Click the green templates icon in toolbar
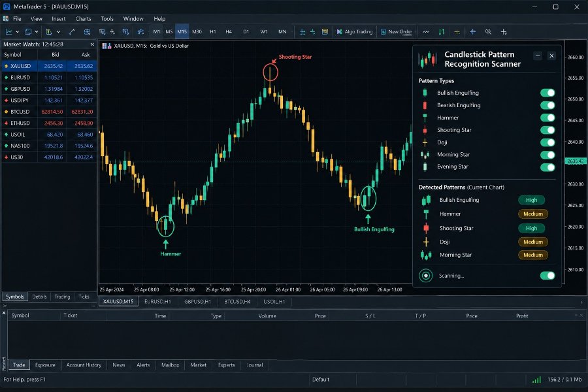This screenshot has height=392, width=588. tap(49, 32)
